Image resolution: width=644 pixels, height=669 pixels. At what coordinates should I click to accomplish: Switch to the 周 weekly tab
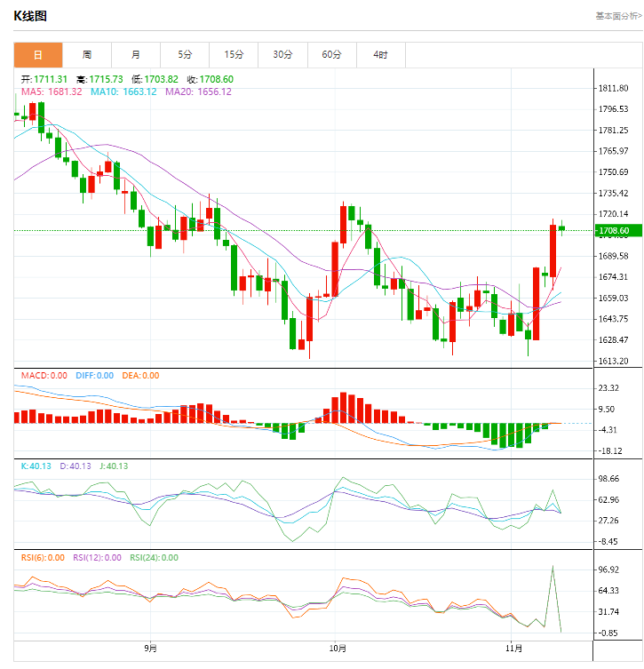87,55
